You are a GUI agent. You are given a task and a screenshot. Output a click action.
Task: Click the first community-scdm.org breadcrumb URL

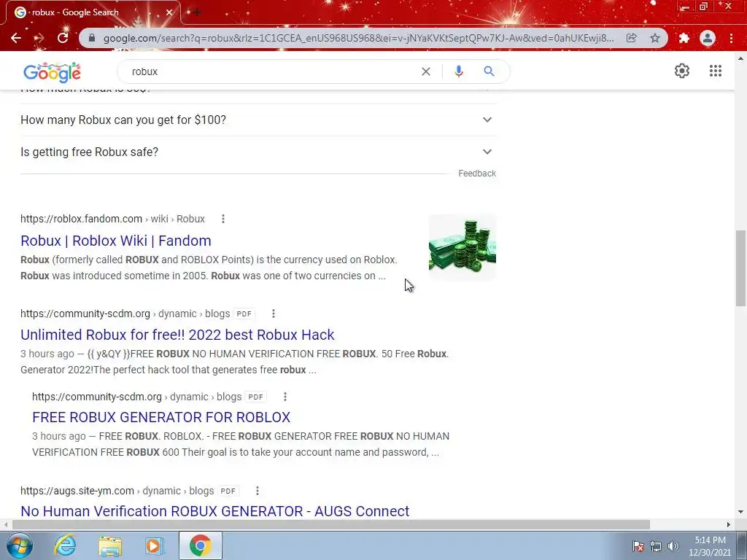[x=125, y=314]
